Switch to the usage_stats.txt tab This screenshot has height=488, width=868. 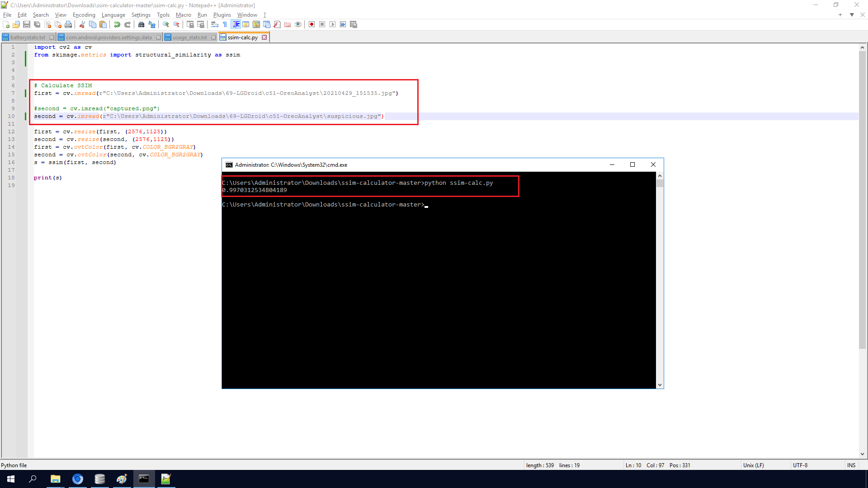189,38
